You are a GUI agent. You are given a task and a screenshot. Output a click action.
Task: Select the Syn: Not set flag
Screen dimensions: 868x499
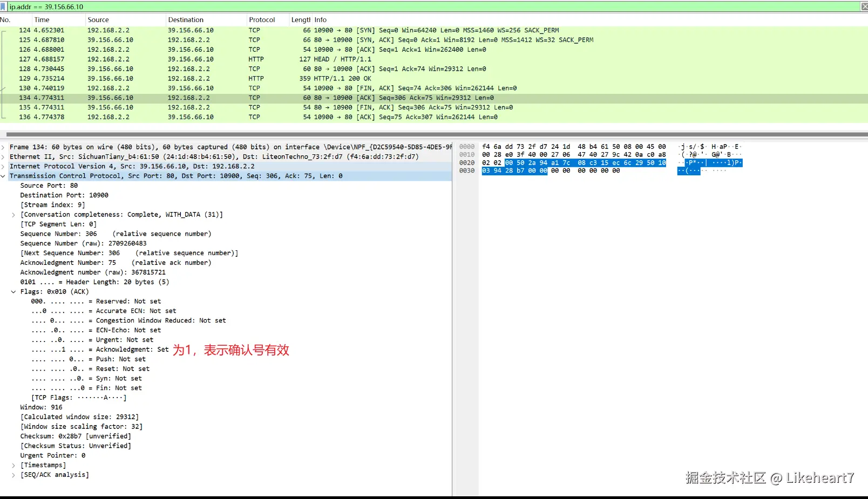[x=87, y=379]
